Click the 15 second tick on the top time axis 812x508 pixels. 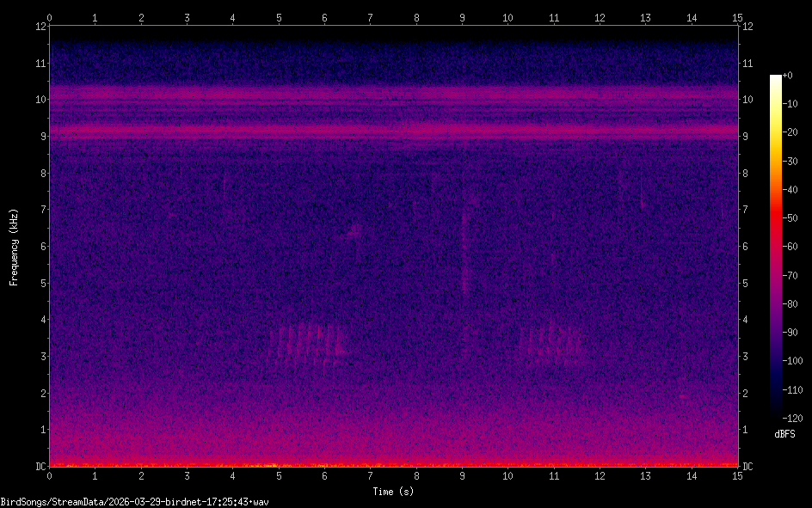point(736,16)
